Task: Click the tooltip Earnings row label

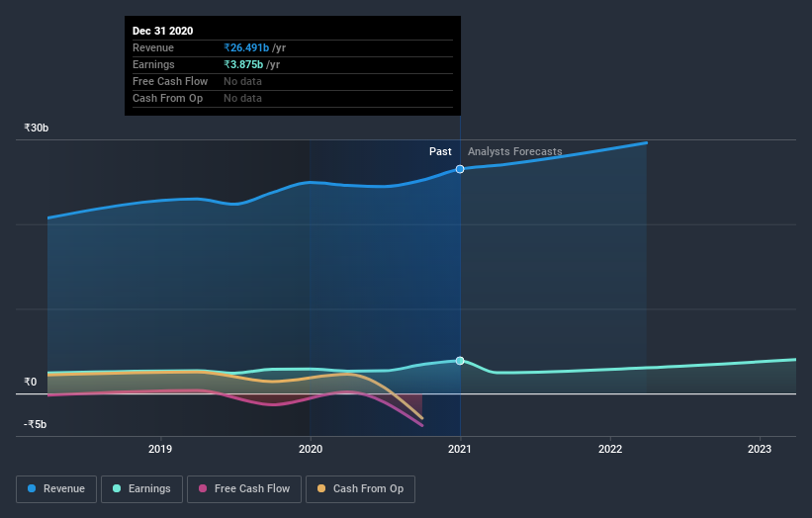Action: pyautogui.click(x=153, y=64)
